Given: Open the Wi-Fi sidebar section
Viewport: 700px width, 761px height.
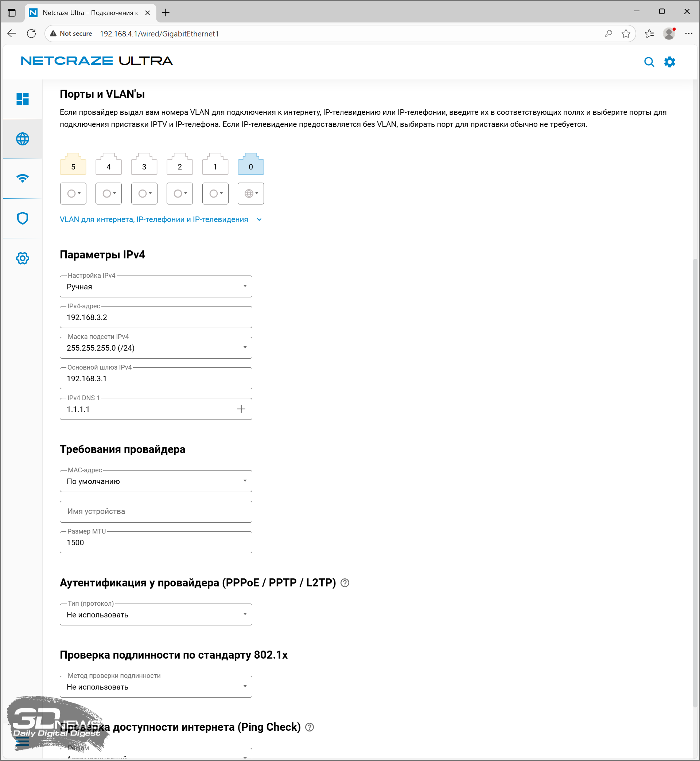Looking at the screenshot, I should pos(22,178).
